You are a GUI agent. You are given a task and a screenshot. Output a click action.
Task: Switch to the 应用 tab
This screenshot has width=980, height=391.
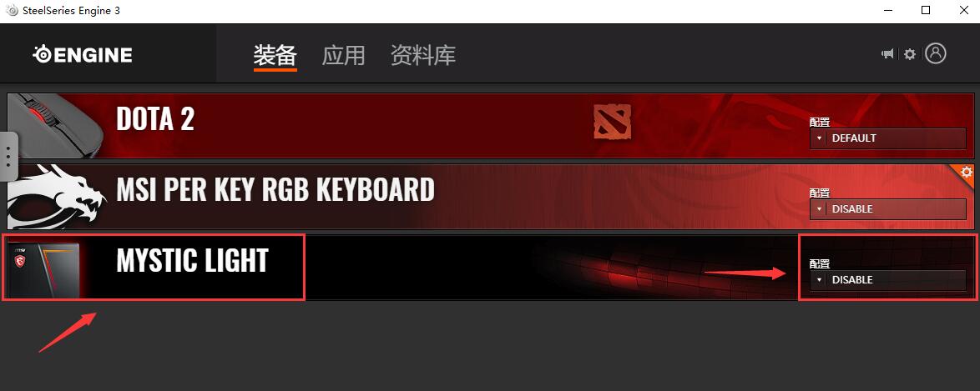click(x=343, y=56)
